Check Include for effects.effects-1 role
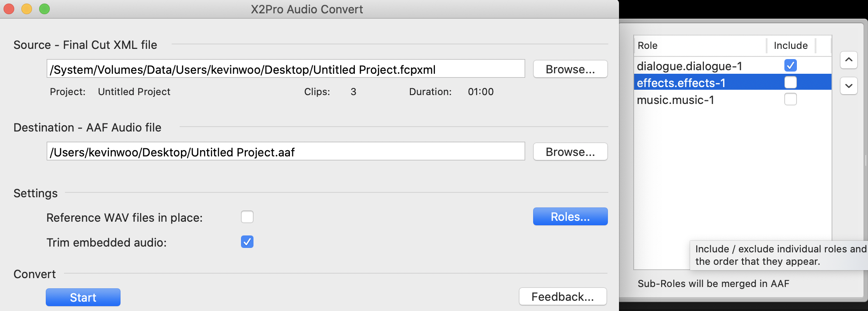 pyautogui.click(x=790, y=83)
